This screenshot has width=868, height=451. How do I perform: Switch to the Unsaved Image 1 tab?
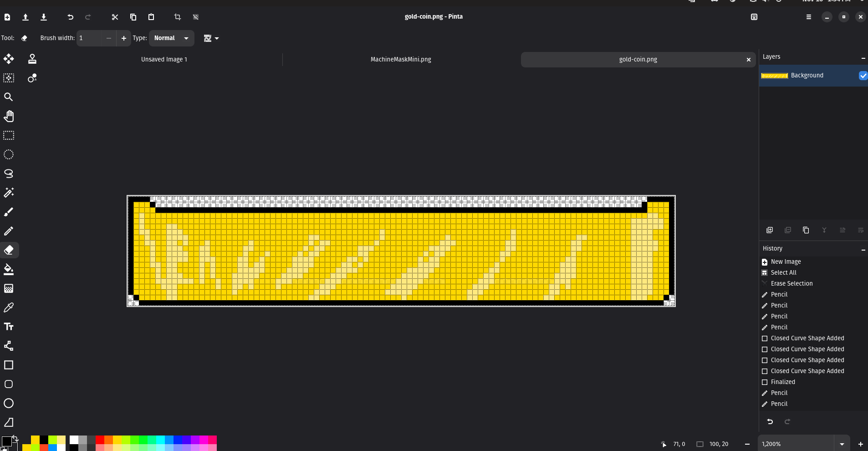coord(164,60)
